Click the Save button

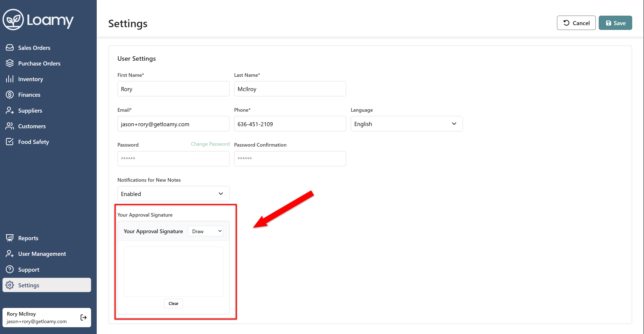point(615,23)
